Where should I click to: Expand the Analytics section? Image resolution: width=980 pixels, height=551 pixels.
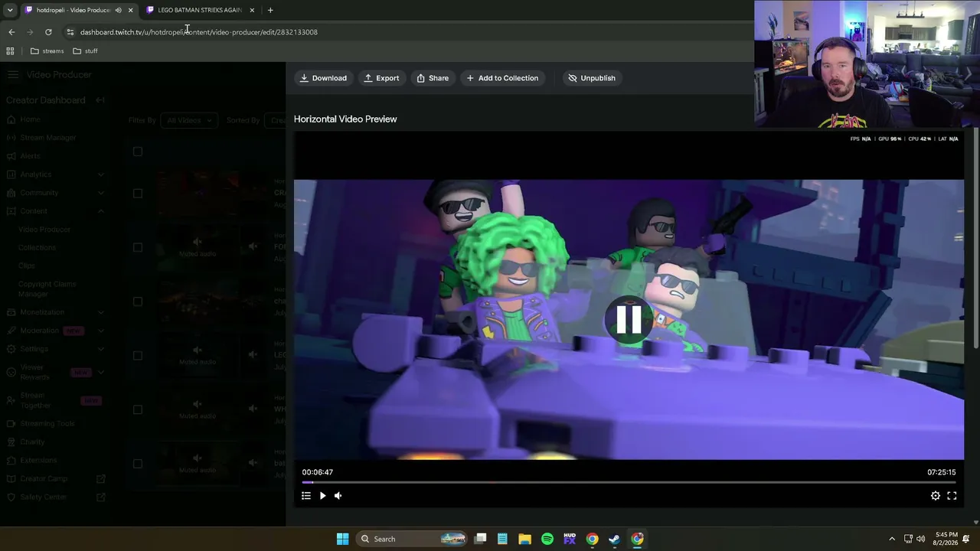100,174
